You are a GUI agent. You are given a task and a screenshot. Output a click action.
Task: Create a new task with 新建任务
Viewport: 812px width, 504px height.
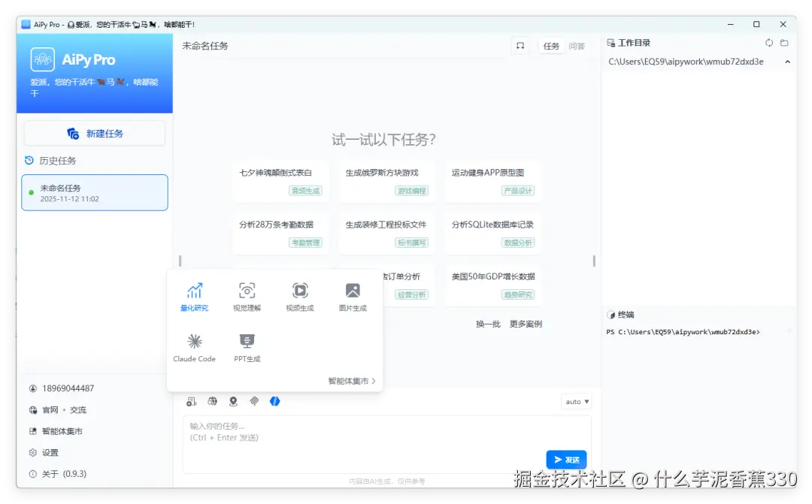click(x=95, y=134)
